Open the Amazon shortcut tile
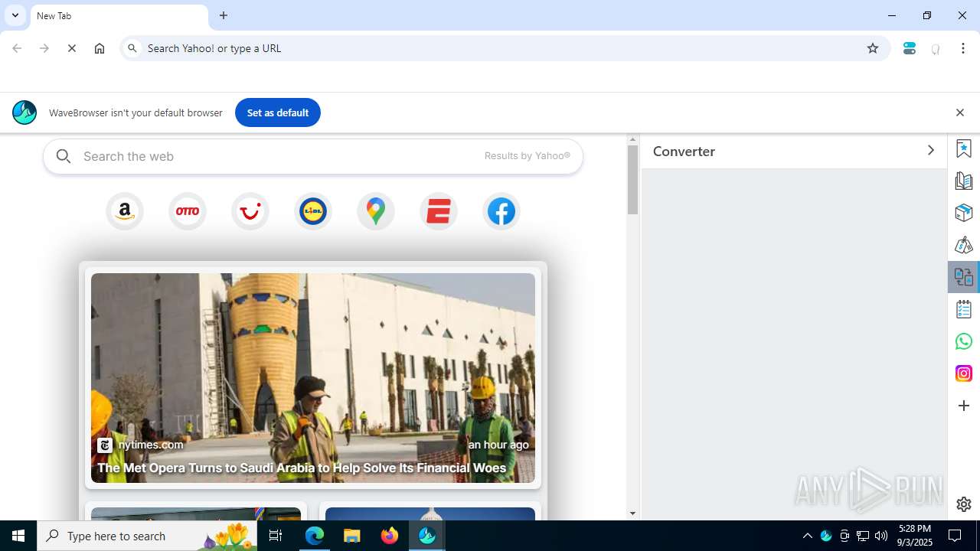Viewport: 980px width, 551px height. tap(125, 211)
